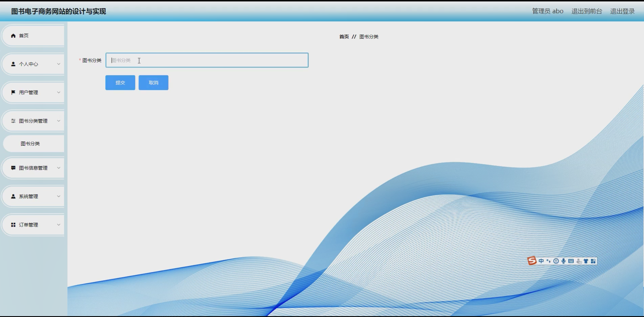Select the 图书分类 submenu item
Image resolution: width=644 pixels, height=317 pixels.
coord(34,144)
